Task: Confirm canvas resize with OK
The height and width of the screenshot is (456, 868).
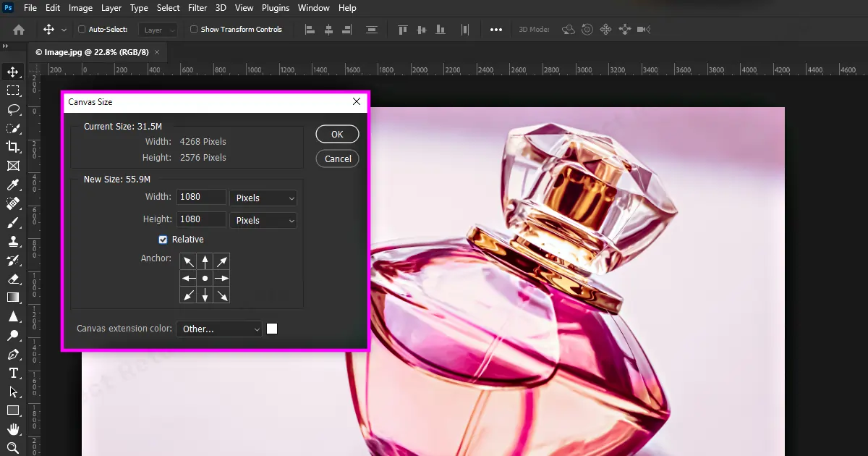Action: 336,134
